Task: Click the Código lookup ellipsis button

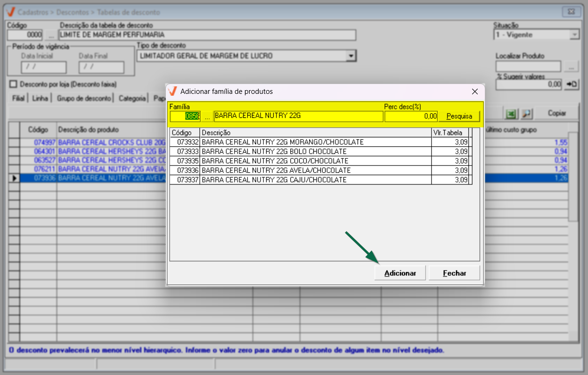Action: [x=51, y=35]
